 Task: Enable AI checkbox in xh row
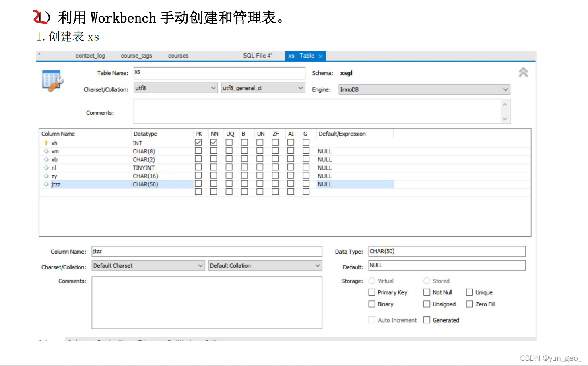(x=291, y=143)
